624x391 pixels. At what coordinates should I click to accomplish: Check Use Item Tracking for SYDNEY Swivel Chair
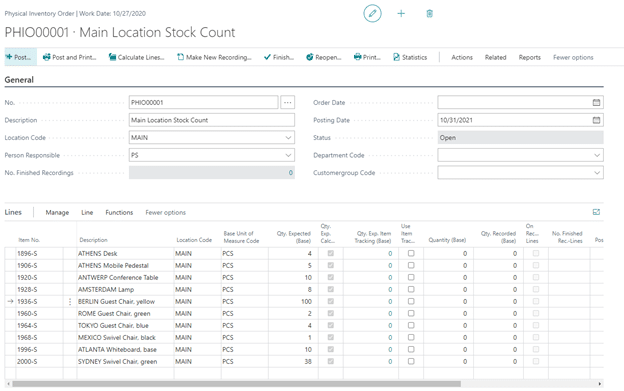coord(411,362)
